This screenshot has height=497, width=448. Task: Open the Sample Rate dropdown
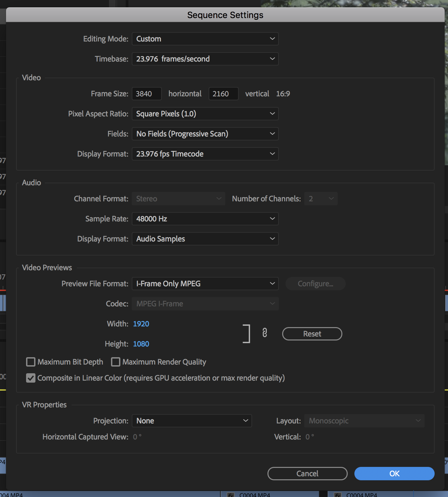[x=205, y=219]
